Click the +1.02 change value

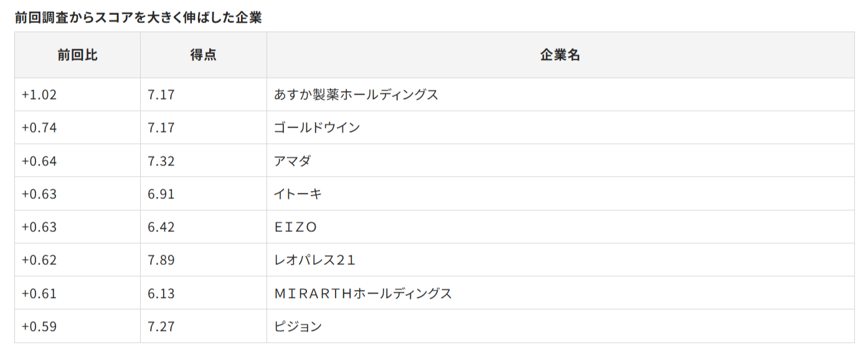[39, 95]
